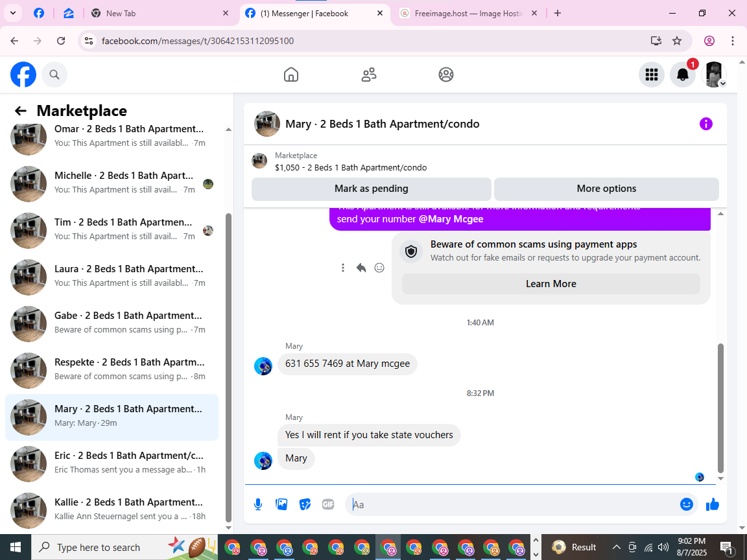Screen dimensions: 747x560
Task: Open the Michelle conversation
Action: pos(112,184)
